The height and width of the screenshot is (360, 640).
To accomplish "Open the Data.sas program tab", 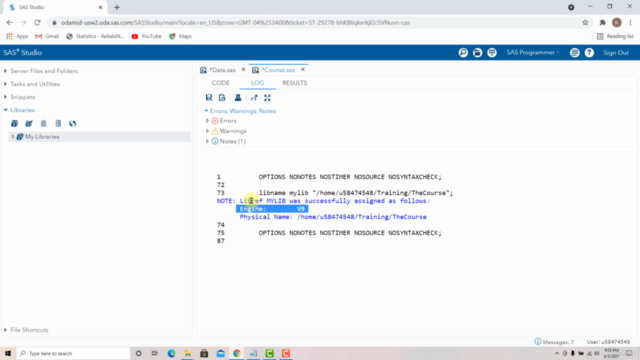I will pos(222,70).
